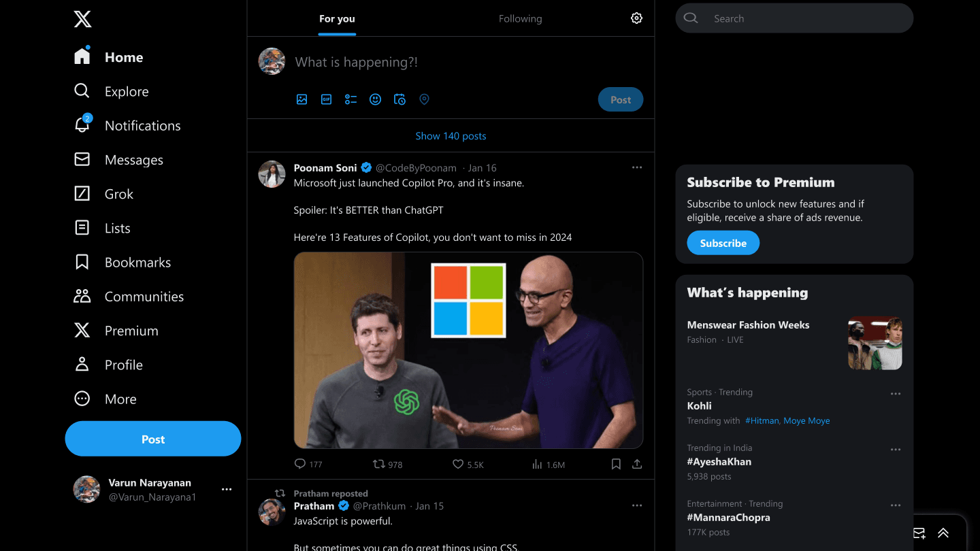Expand the messages drawer with double chevron
980x551 pixels.
tap(943, 533)
